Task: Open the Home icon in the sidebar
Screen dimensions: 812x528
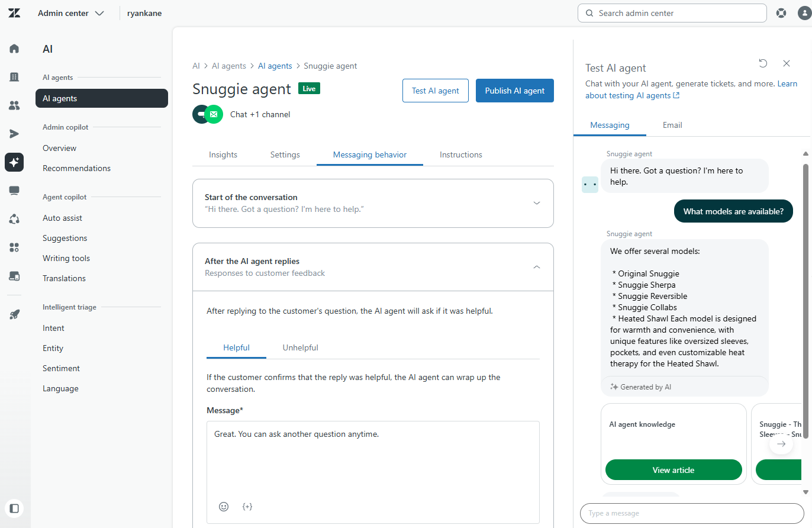Action: pos(14,49)
